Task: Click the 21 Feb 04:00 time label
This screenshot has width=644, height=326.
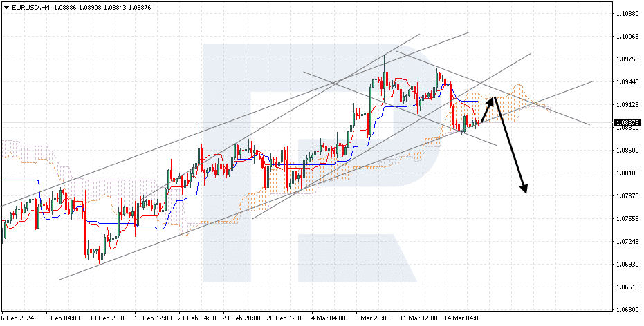Action: tap(196, 318)
